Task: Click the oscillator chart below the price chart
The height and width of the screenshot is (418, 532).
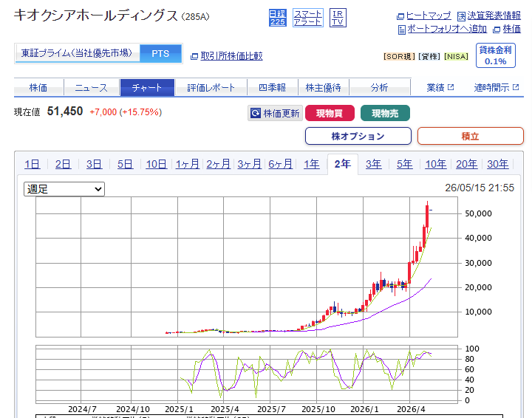Action: coord(247,374)
